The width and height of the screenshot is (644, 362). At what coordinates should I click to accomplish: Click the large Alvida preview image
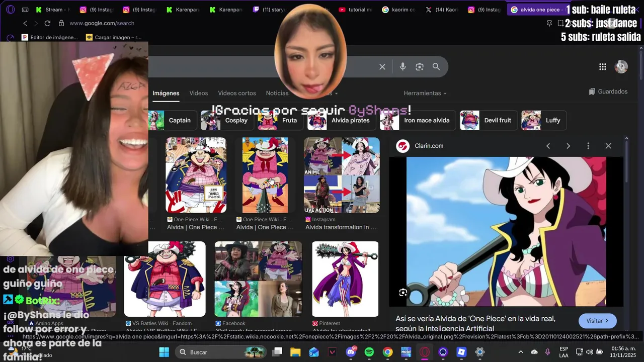(506, 231)
